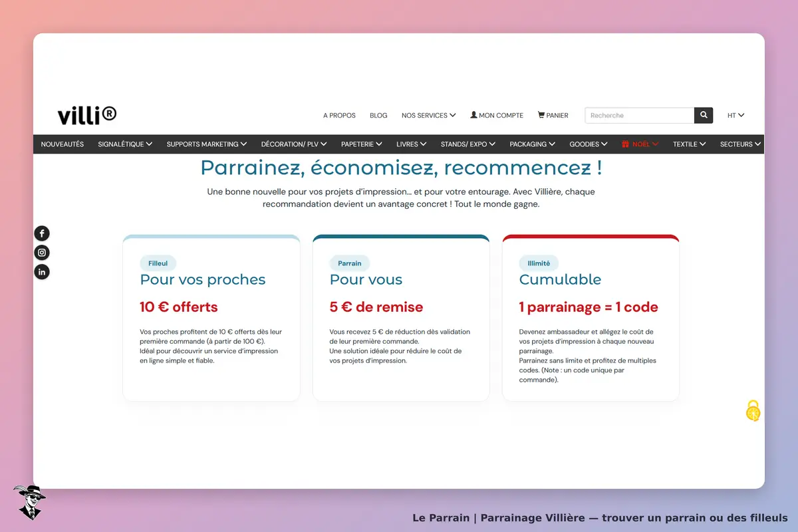The image size is (798, 532).
Task: Click the magnifier search button
Action: [704, 115]
